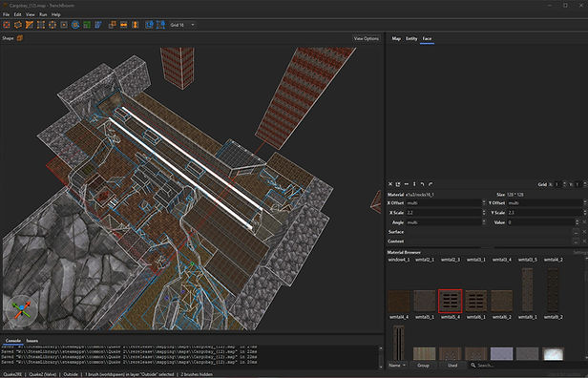The height and width of the screenshot is (378, 588).
Task: Reset UV to world alignment icon
Action: click(x=398, y=184)
